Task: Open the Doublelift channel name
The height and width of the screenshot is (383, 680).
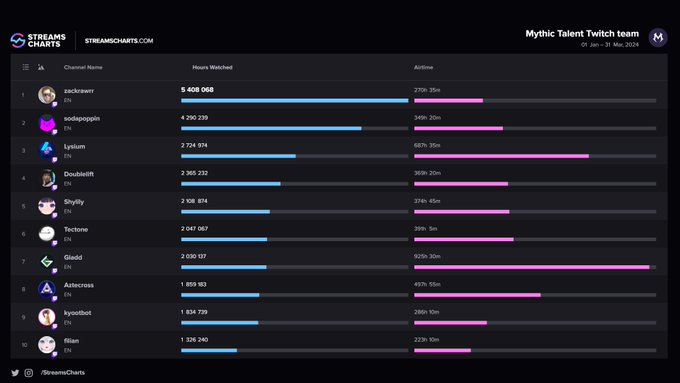Action: pos(79,174)
